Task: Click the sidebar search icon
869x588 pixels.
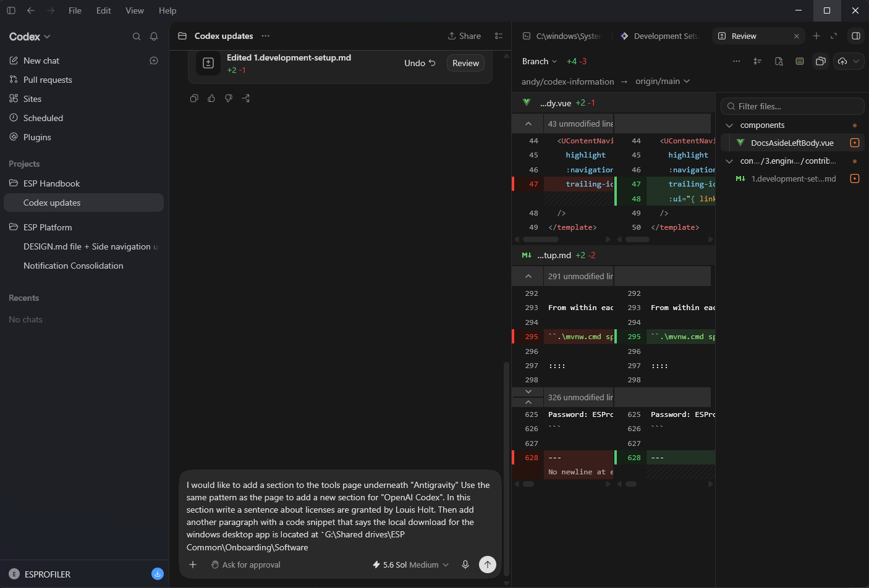Action: 137,36
